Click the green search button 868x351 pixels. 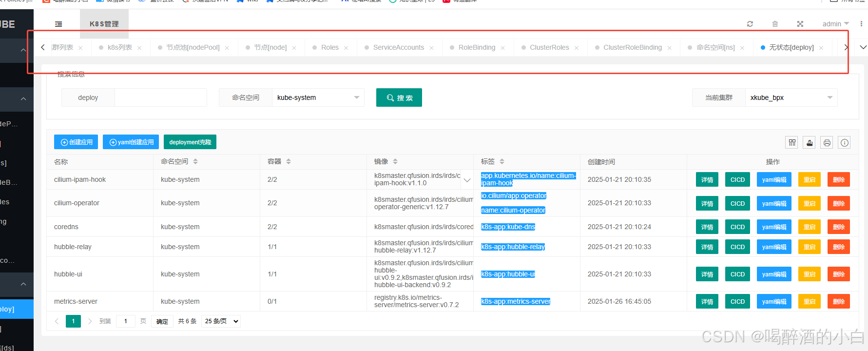[x=399, y=97]
